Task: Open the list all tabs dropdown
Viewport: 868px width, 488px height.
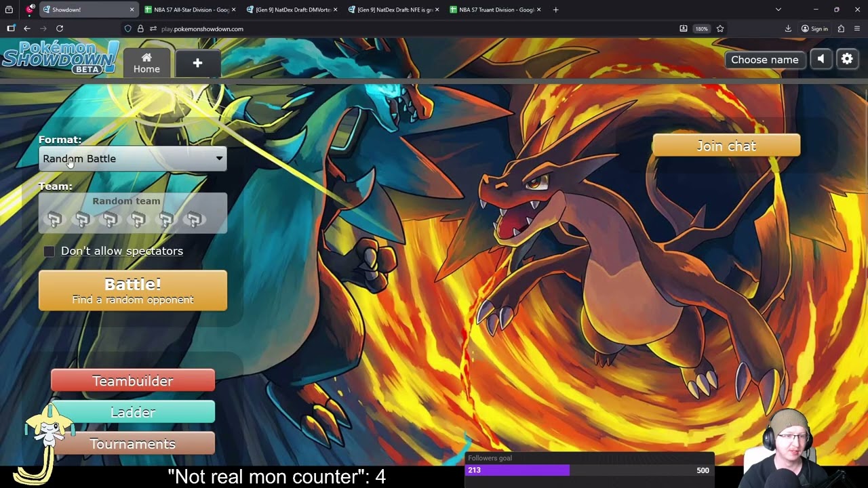Action: click(x=778, y=9)
